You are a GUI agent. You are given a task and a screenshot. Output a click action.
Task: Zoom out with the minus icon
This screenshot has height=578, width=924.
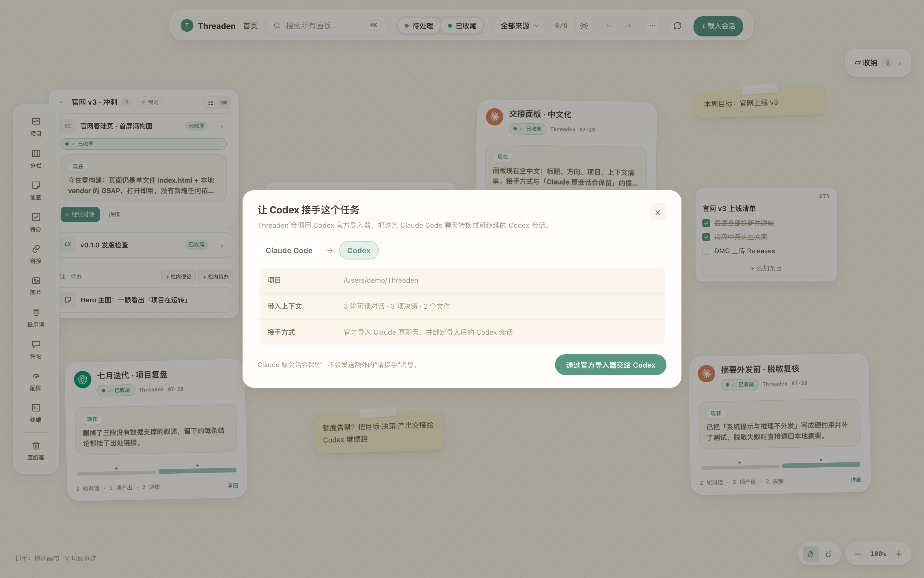(858, 553)
